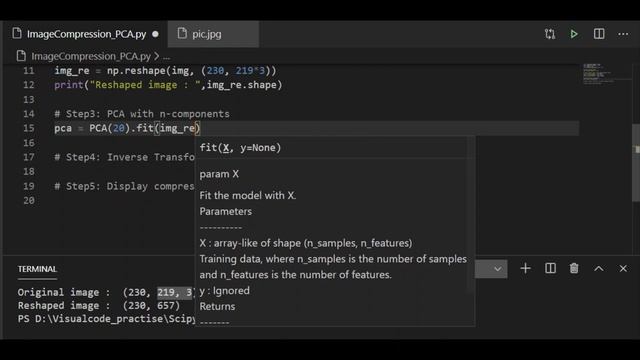Click the file icon on ImageCompression_PCA.py tab
This screenshot has height=360, width=640.
point(17,33)
